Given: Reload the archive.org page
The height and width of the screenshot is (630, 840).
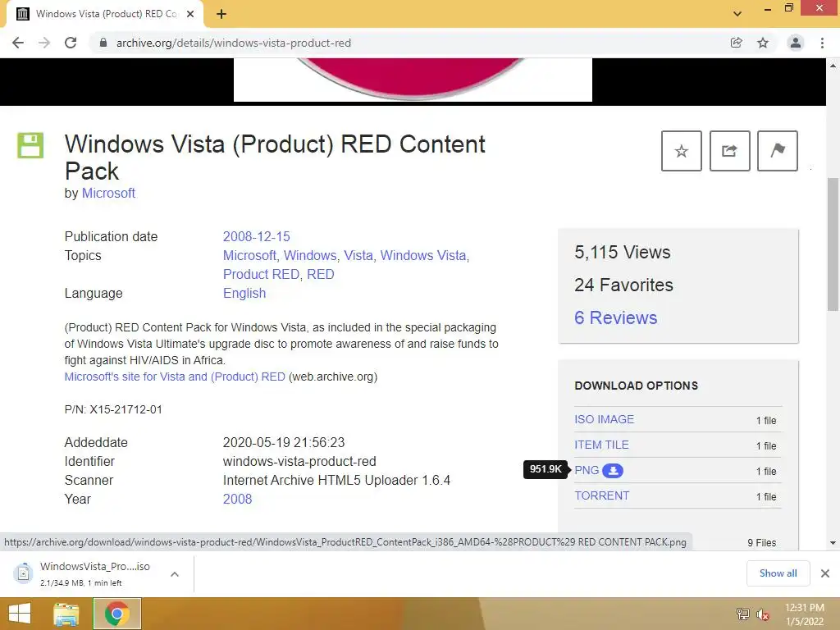Looking at the screenshot, I should [71, 43].
